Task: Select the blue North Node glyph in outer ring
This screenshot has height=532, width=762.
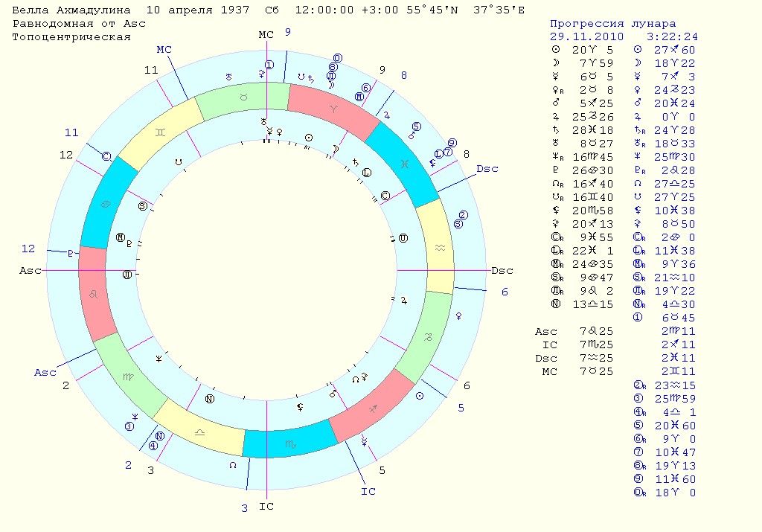Action: (x=233, y=465)
